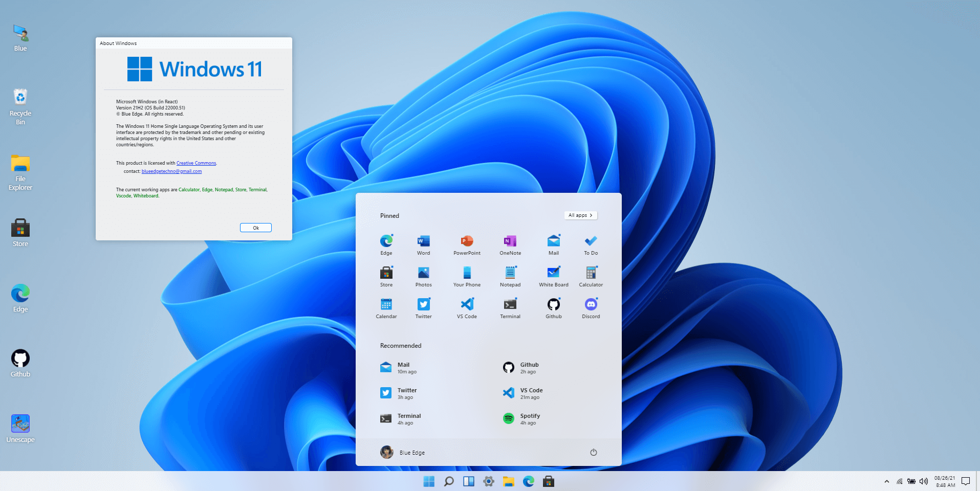Click the battery tray icon
The height and width of the screenshot is (491, 980).
coord(911,481)
